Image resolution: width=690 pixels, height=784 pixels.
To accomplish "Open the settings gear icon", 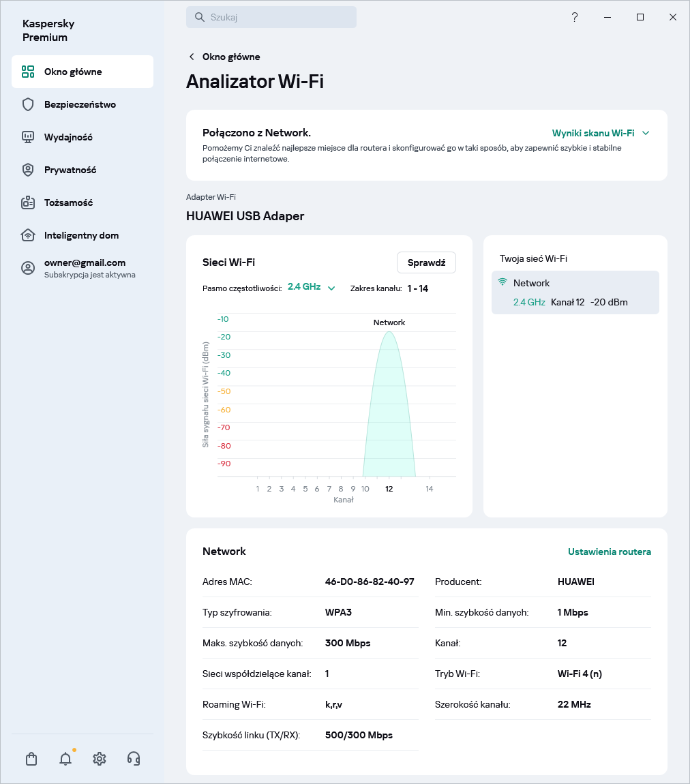I will tap(100, 759).
